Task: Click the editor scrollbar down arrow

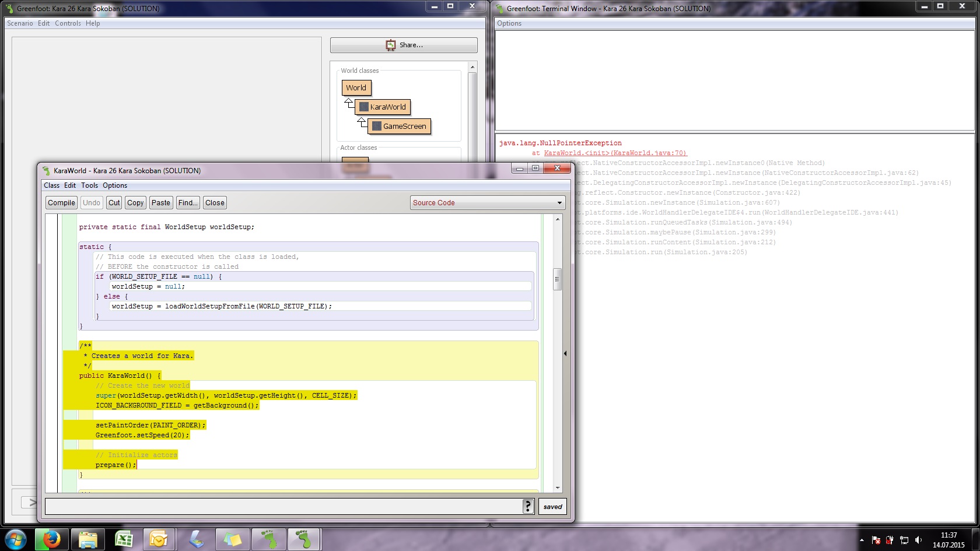Action: click(558, 487)
